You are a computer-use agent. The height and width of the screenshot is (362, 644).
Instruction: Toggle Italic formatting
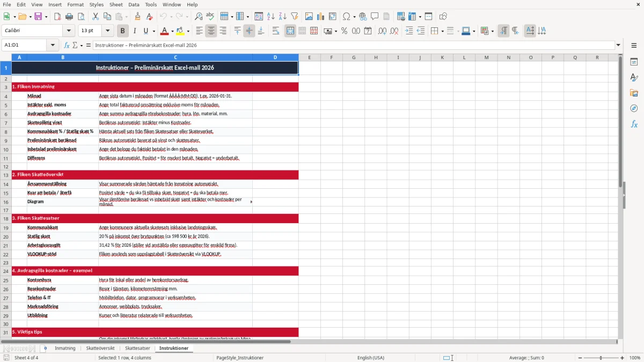click(x=135, y=31)
